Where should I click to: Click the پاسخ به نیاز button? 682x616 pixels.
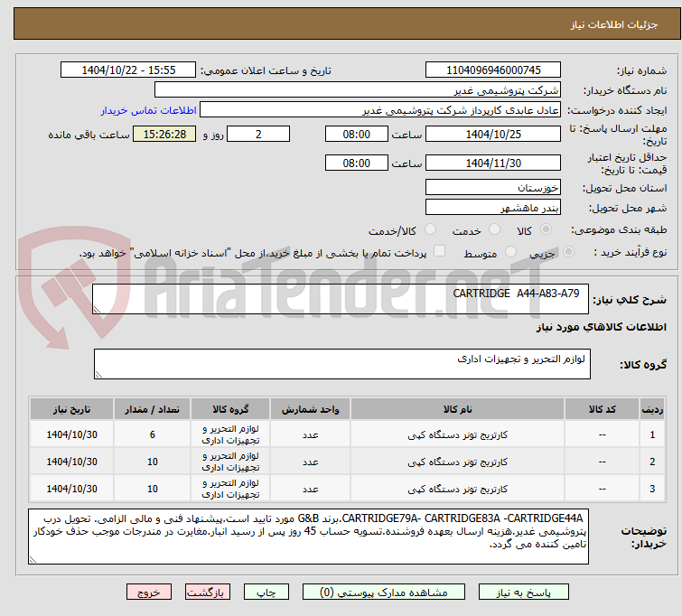[x=524, y=593]
